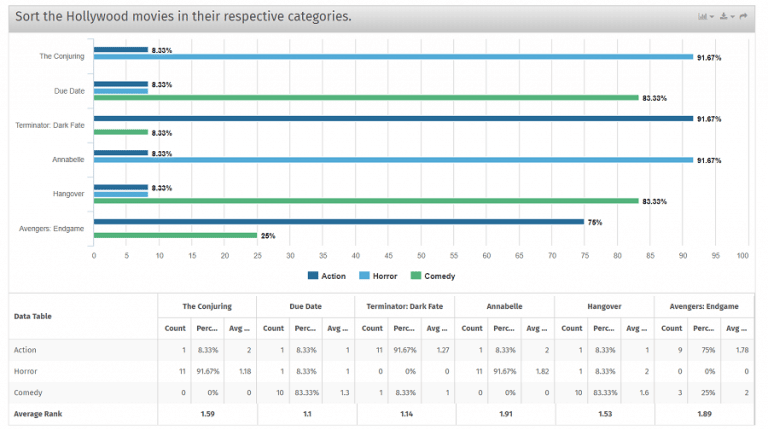Toggle the Action series in legend
The image size is (768, 430).
coord(327,276)
